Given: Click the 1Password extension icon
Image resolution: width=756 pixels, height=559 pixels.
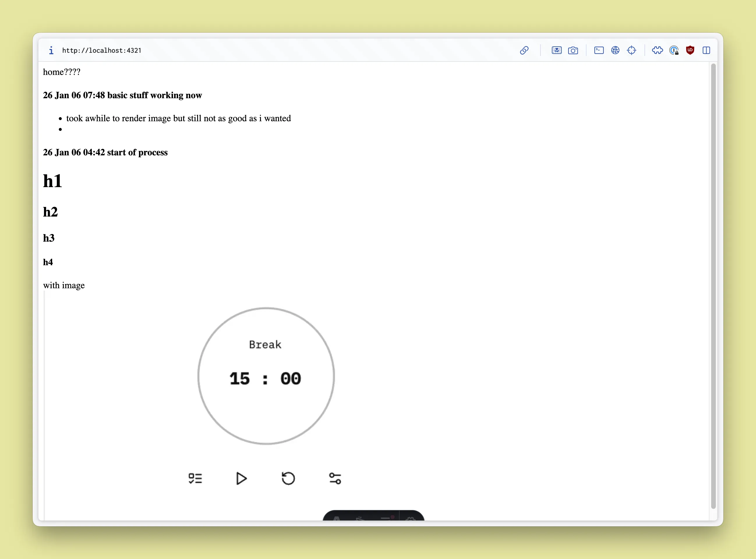Looking at the screenshot, I should tap(674, 50).
